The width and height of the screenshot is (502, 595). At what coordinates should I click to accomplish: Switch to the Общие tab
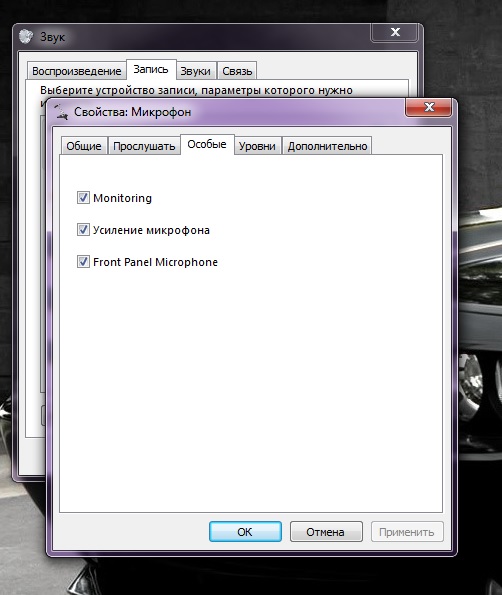[84, 146]
